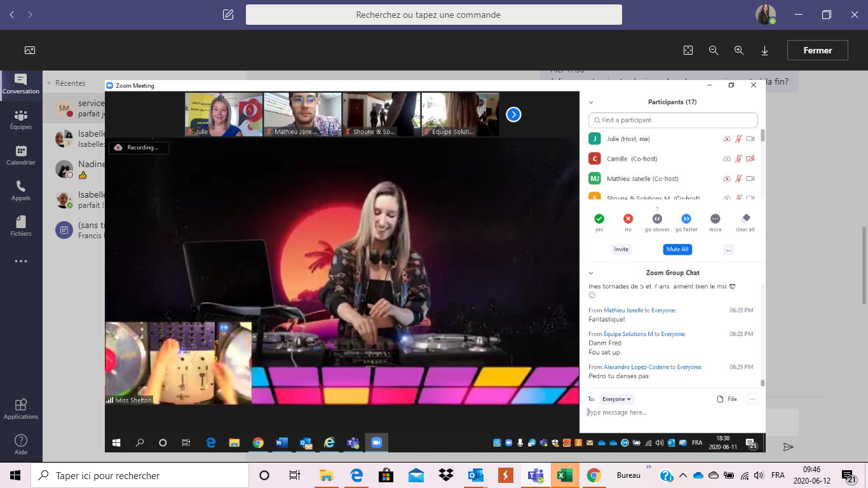Select the Miss Shelton video thumbnail
This screenshot has height=488, width=868.
pos(179,363)
